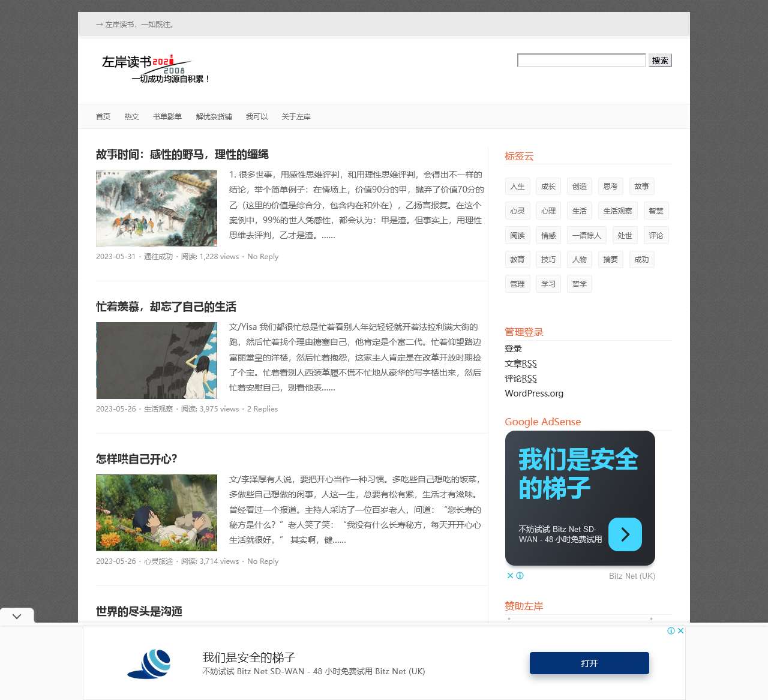
Task: Click the girl-in-white-dress thumbnail
Action: pyautogui.click(x=157, y=360)
